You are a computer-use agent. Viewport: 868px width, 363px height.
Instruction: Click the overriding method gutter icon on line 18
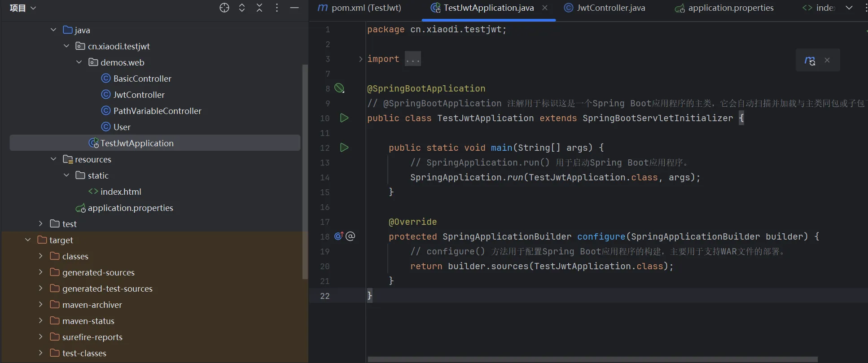pyautogui.click(x=339, y=236)
